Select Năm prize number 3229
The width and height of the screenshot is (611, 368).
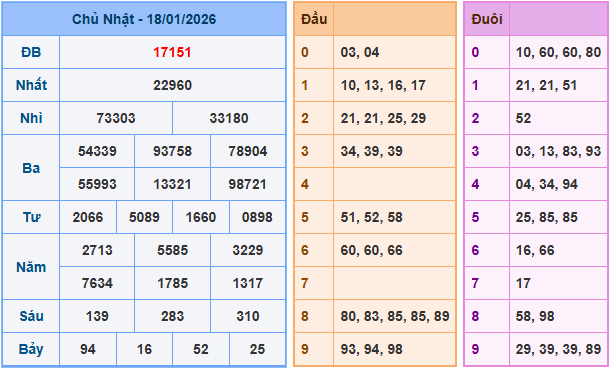coord(248,250)
